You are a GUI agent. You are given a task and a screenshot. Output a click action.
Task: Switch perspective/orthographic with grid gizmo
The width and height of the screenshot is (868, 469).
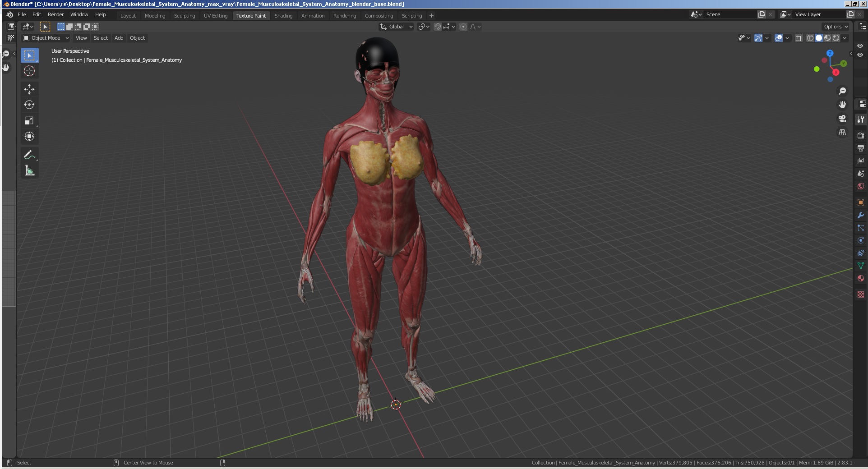click(842, 133)
